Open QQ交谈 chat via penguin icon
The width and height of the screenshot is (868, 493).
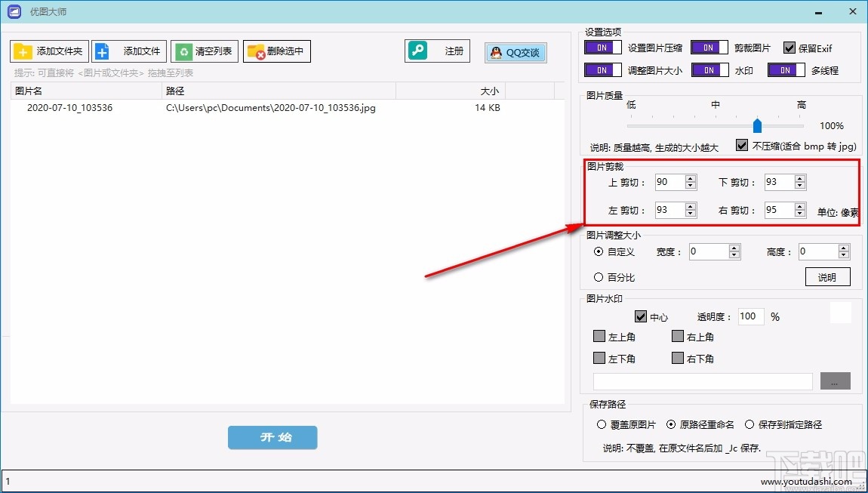[496, 53]
